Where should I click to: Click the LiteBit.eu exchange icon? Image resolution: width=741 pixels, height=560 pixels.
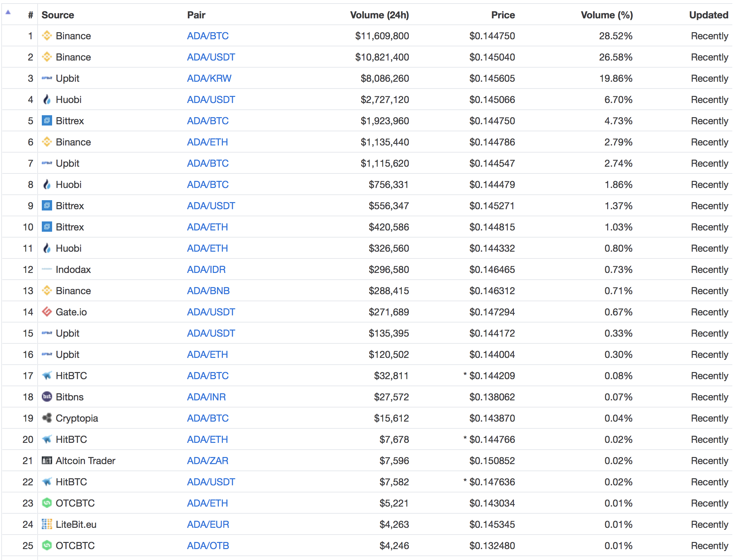(47, 524)
